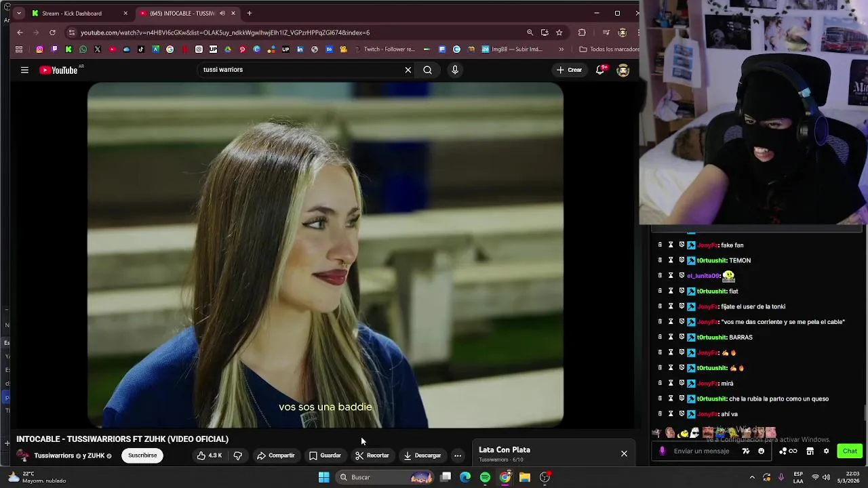Zoom the page with the magnifier icon
868x488 pixels.
[x=530, y=32]
